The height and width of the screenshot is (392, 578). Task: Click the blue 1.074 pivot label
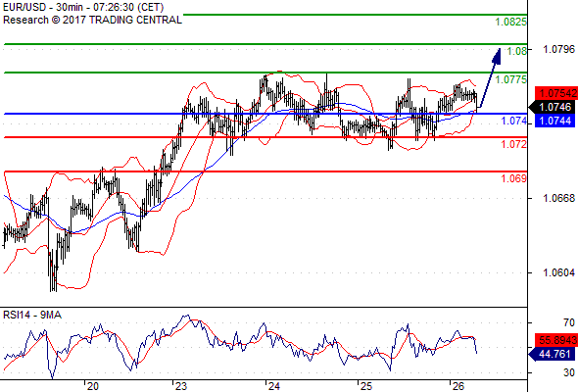pos(513,121)
